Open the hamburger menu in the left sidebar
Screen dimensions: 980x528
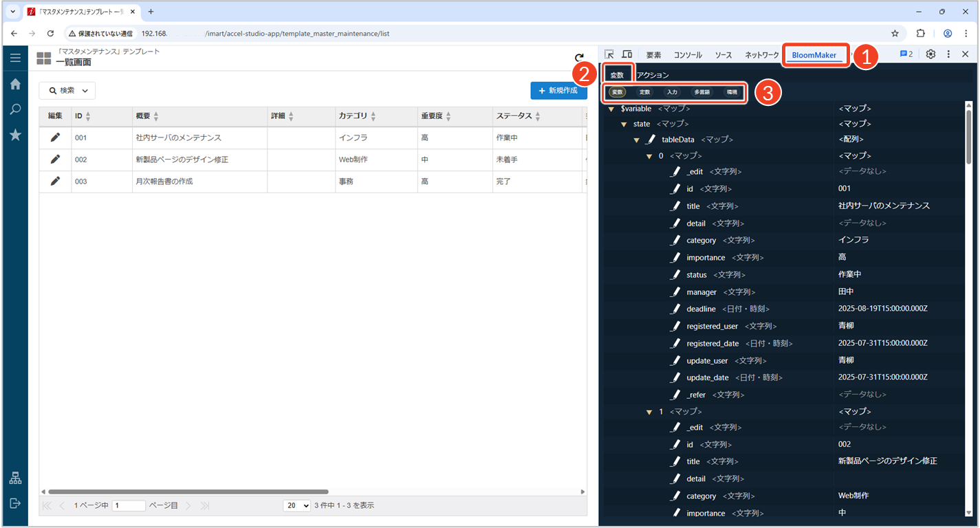(x=15, y=58)
